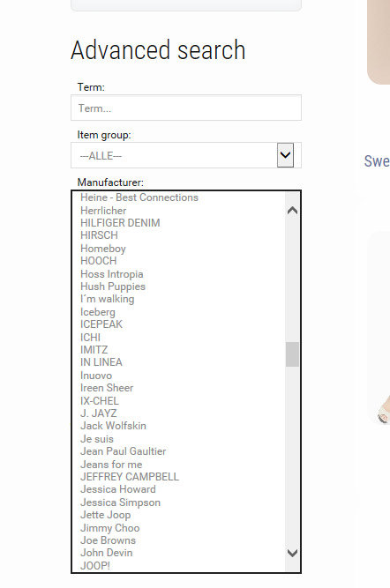Expand the ---ALLE--- combo box
This screenshot has width=390, height=588.
186,155
